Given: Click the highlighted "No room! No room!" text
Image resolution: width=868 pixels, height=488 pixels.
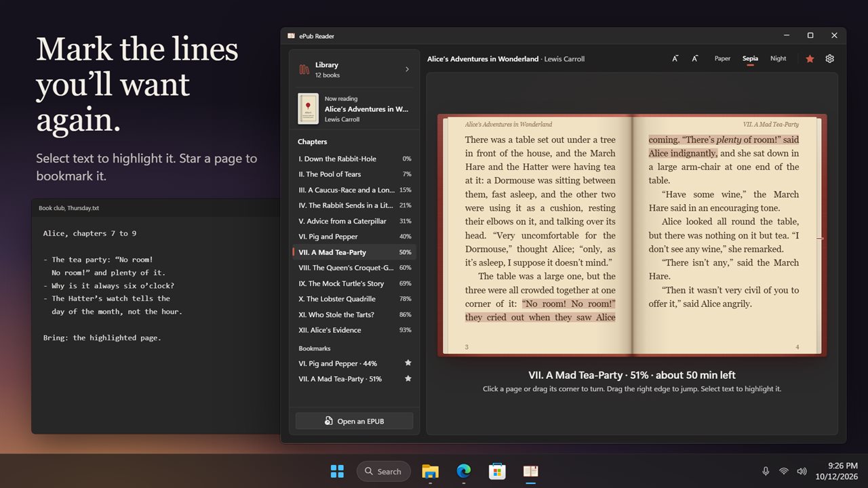Looking at the screenshot, I should click(569, 304).
